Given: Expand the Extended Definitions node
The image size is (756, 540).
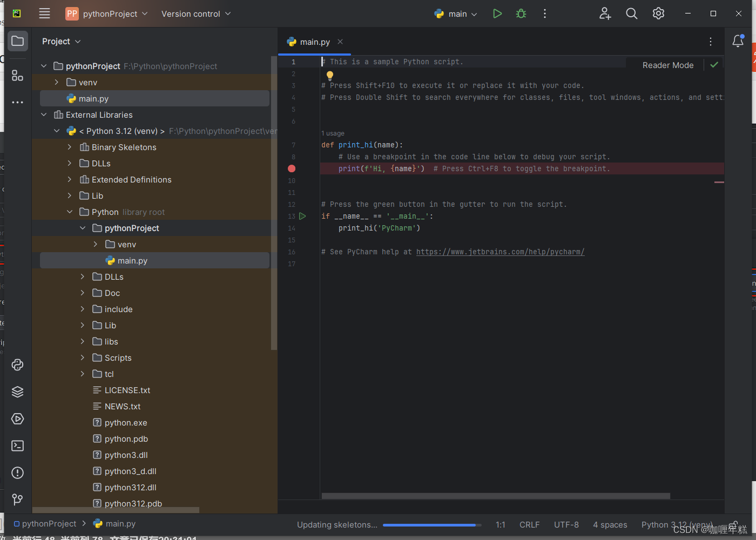Looking at the screenshot, I should 70,179.
